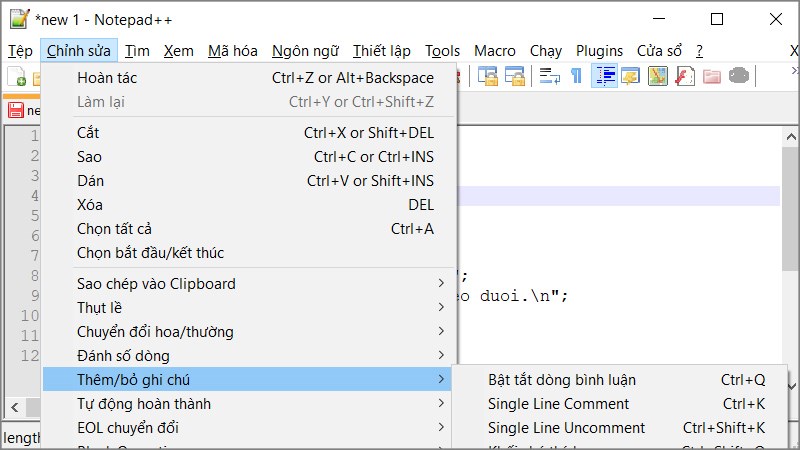800x450 pixels.
Task: Toggle word wrap in the toolbar
Action: coord(550,76)
